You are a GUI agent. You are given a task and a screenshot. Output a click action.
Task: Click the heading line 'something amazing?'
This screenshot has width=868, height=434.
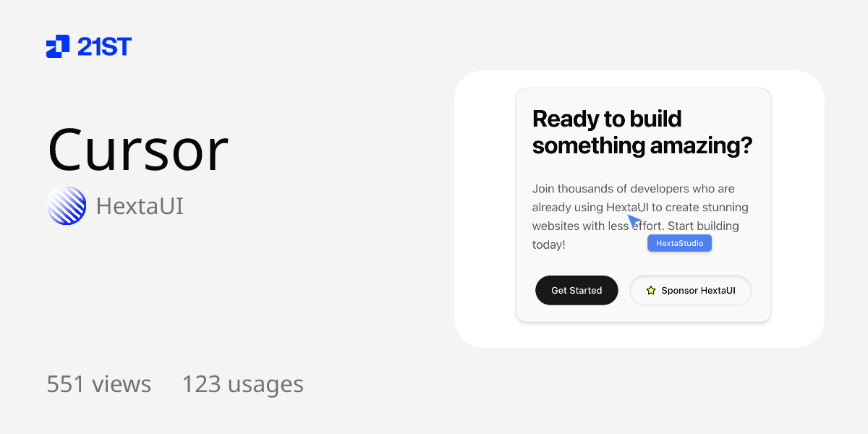[642, 145]
